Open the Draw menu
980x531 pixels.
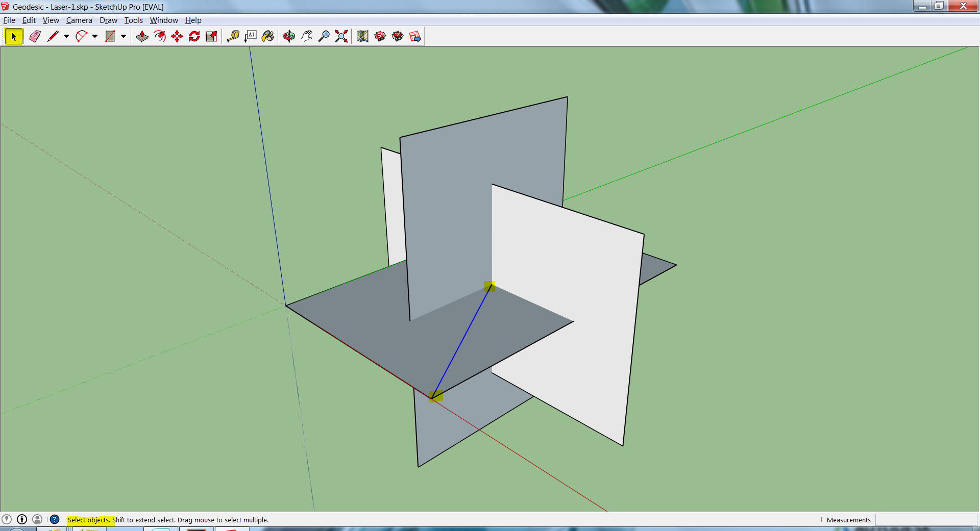click(108, 20)
